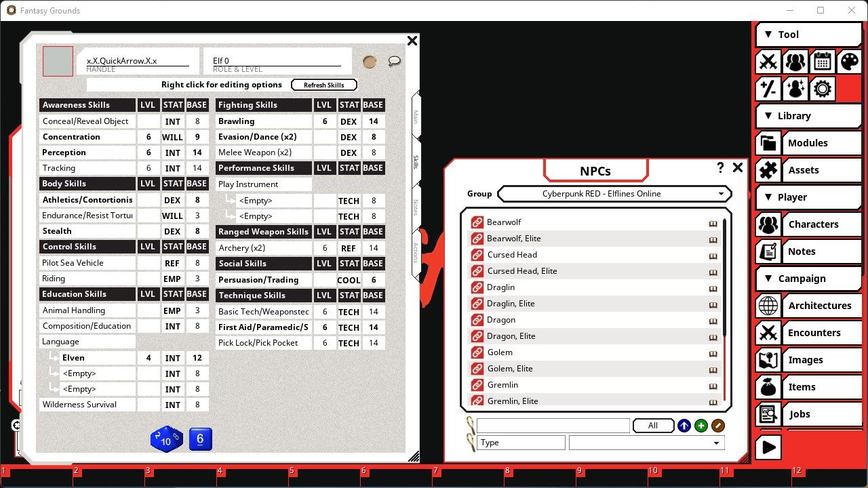
Task: Click the Type filter text field
Action: [521, 443]
